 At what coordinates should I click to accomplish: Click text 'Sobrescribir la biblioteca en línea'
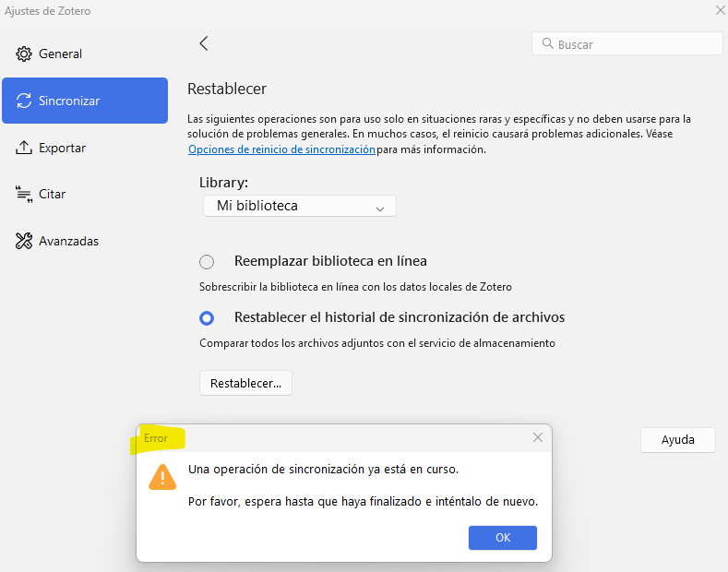coord(280,287)
